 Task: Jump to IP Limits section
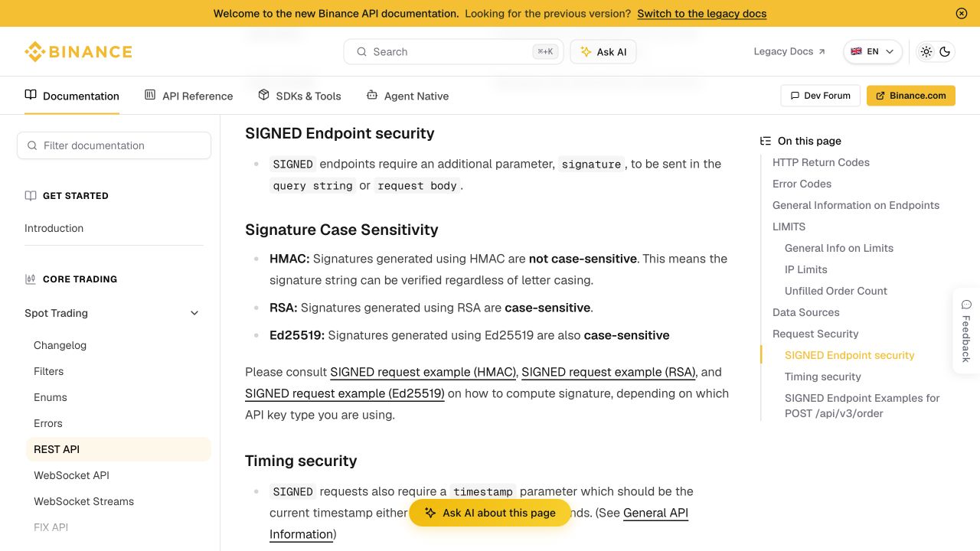coord(806,269)
